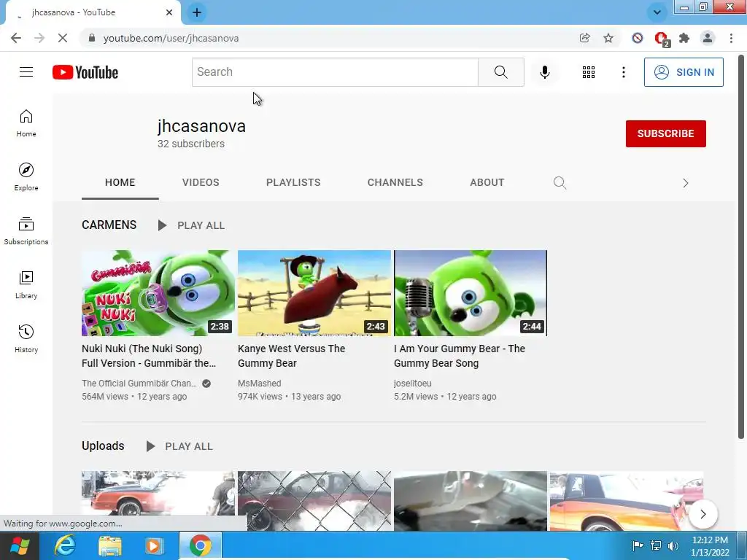Search within the channel using magnifier icon

(x=560, y=183)
